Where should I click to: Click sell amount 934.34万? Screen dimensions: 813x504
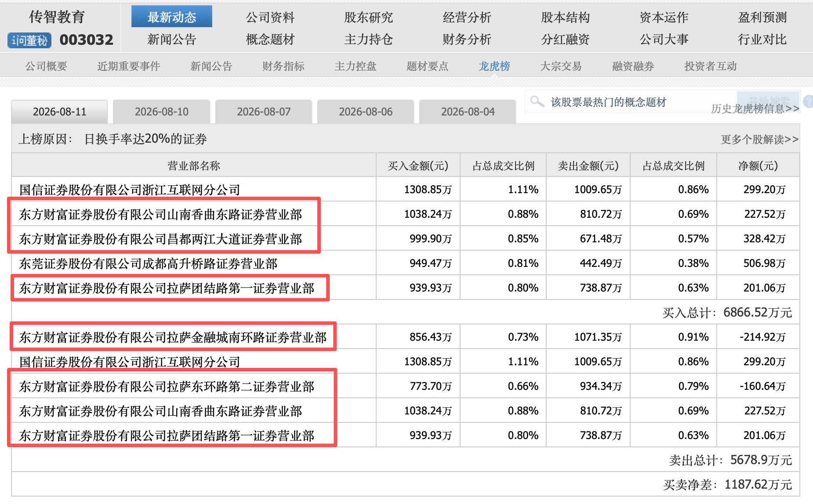point(601,386)
